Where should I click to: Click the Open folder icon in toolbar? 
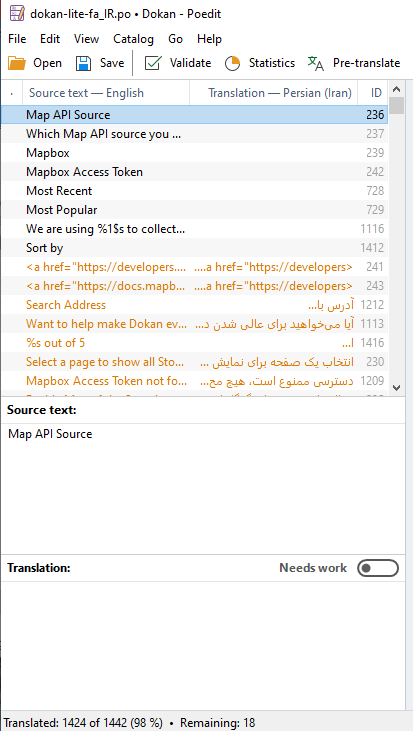click(17, 63)
